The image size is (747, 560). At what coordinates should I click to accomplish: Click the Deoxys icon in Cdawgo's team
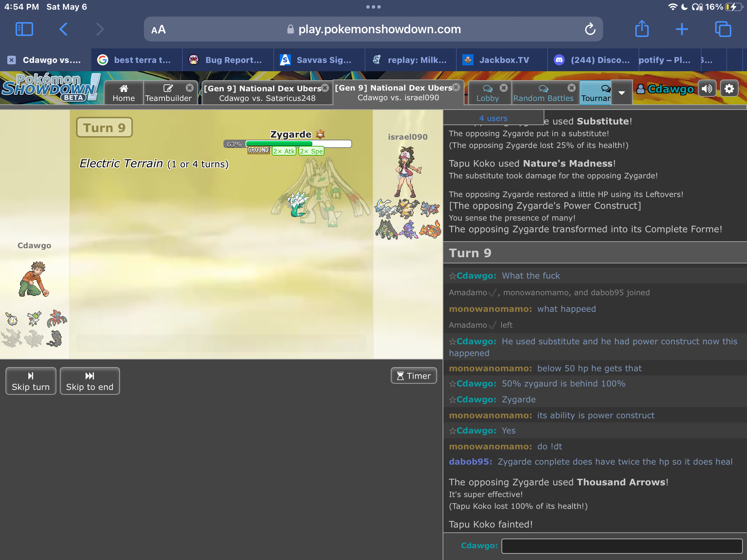[56, 319]
